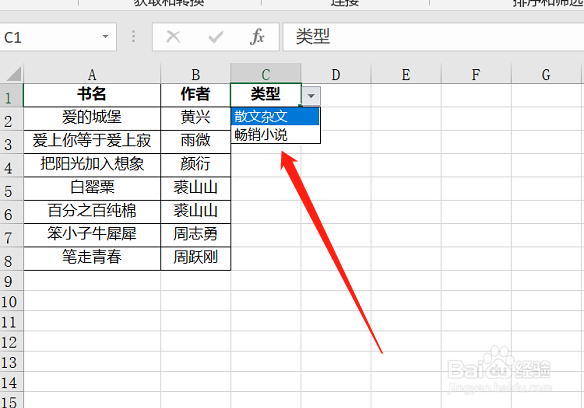The height and width of the screenshot is (408, 584).
Task: Select row 7 header
Action: pyautogui.click(x=12, y=235)
